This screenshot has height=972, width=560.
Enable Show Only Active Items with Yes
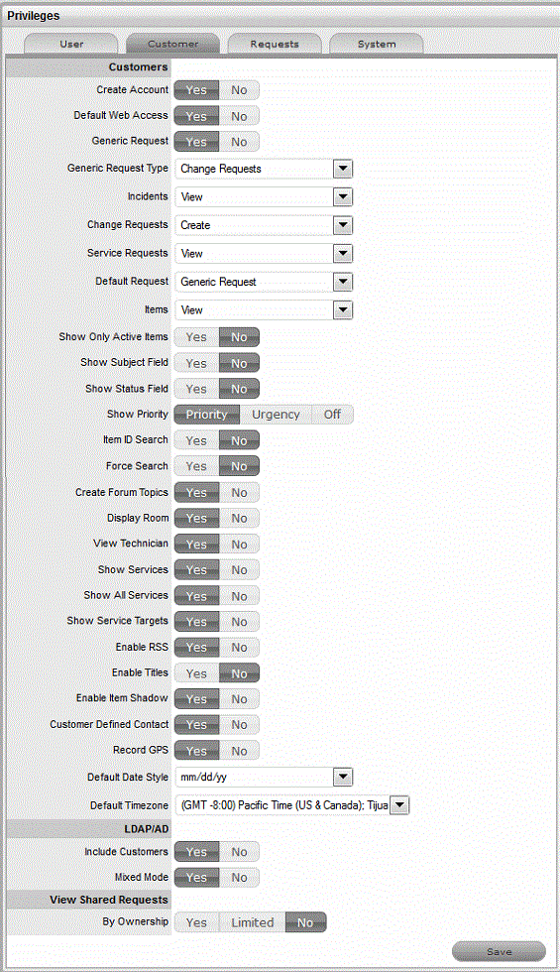[x=196, y=337]
